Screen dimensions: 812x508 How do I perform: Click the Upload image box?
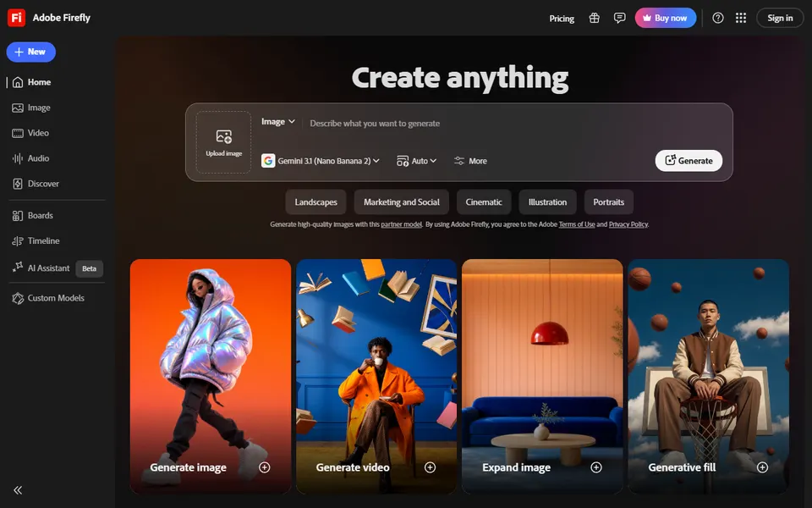[223, 142]
